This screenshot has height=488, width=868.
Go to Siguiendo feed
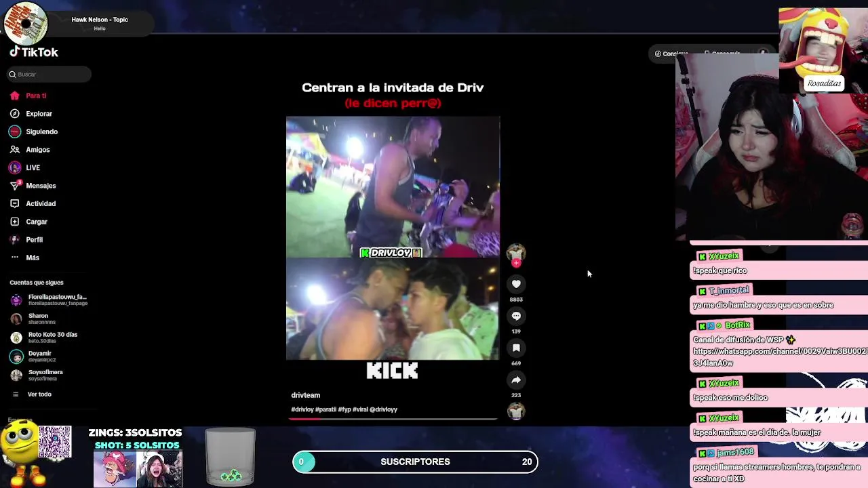click(x=41, y=131)
